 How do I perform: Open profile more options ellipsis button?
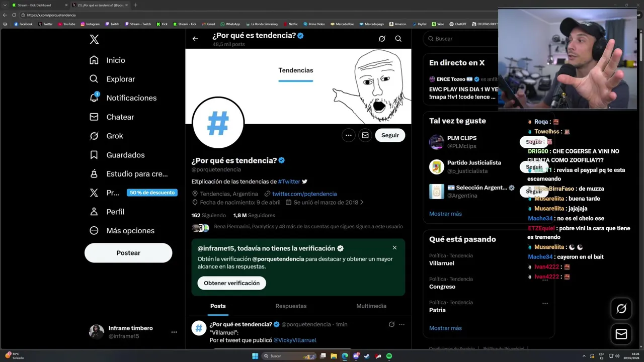point(348,135)
